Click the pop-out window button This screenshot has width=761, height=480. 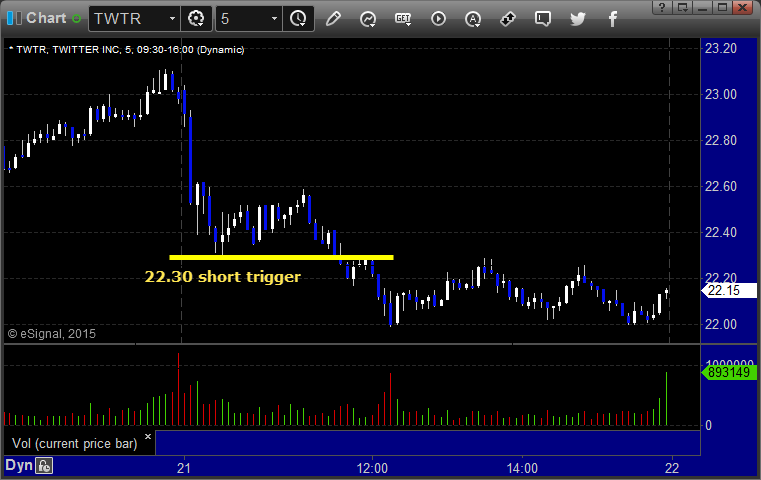[682, 7]
